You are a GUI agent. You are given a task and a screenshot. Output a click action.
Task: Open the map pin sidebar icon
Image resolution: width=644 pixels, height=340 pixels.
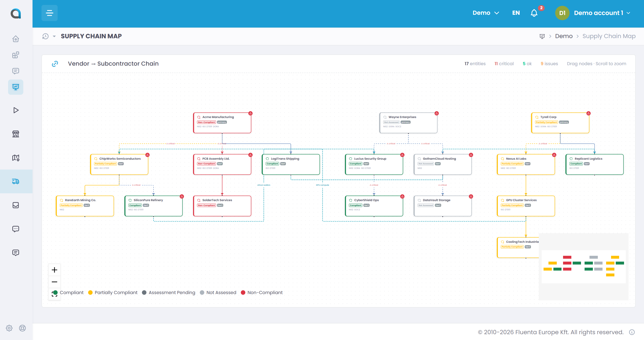(16, 158)
